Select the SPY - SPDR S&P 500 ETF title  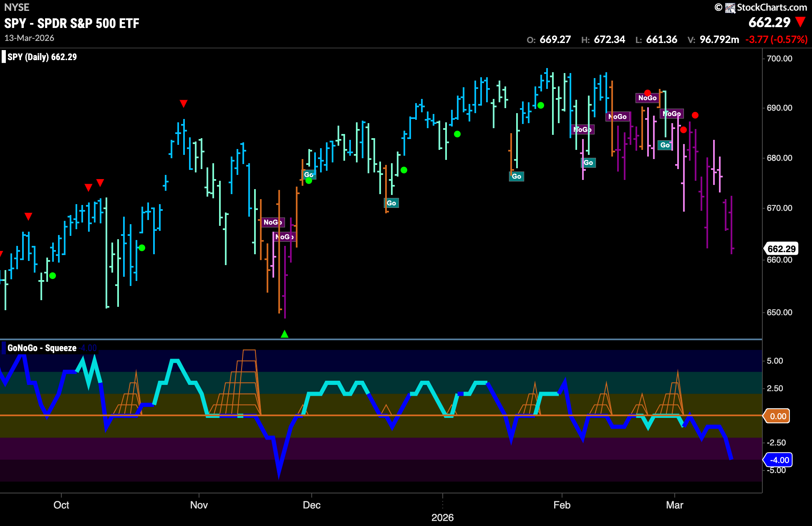pyautogui.click(x=72, y=23)
